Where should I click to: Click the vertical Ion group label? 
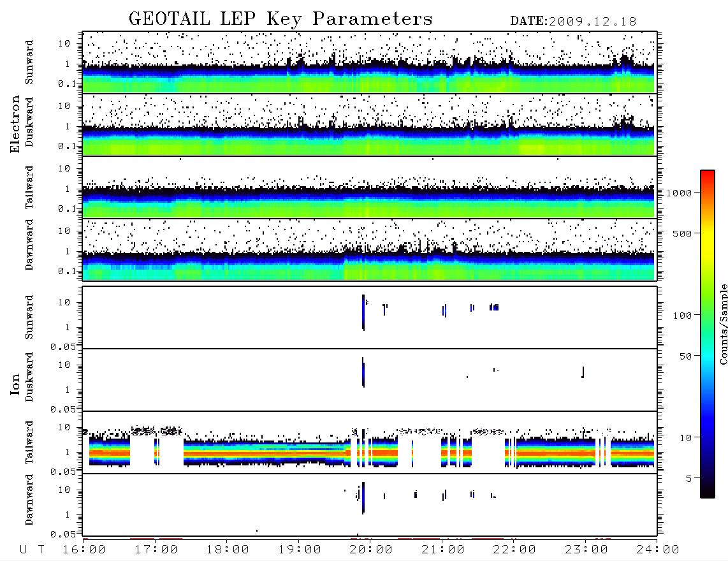15,384
